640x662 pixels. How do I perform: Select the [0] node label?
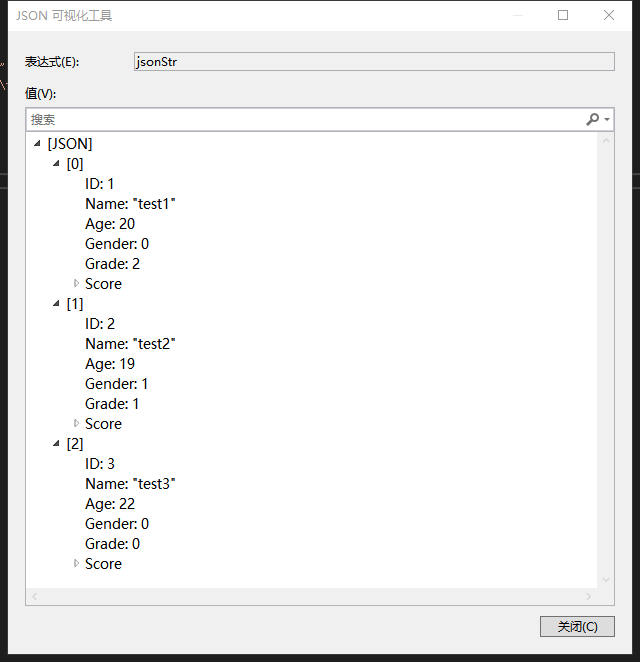click(75, 164)
